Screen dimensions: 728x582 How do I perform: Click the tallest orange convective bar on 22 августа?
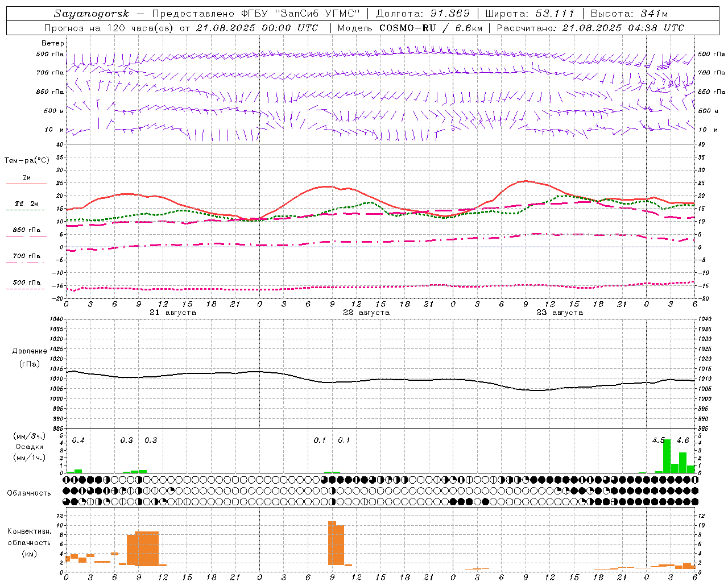pos(332,543)
